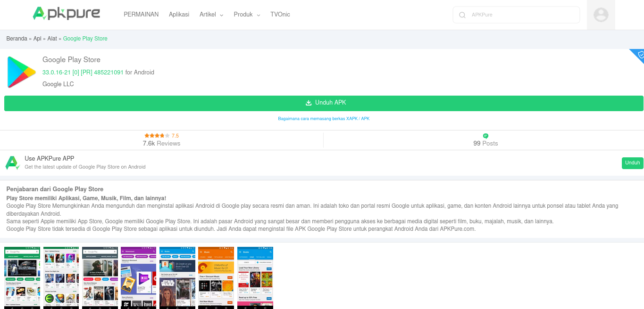Click the Use APKPure APP title

tap(50, 159)
